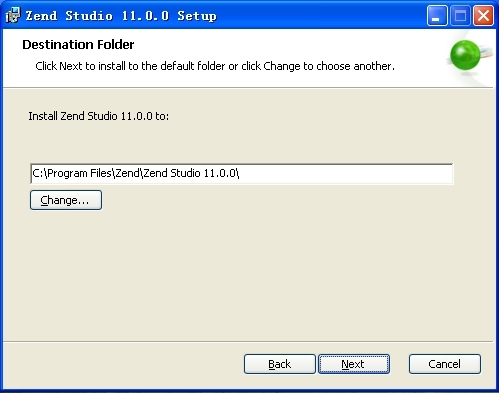Click the green sphere Zend logo
The width and height of the screenshot is (499, 393).
tap(465, 55)
